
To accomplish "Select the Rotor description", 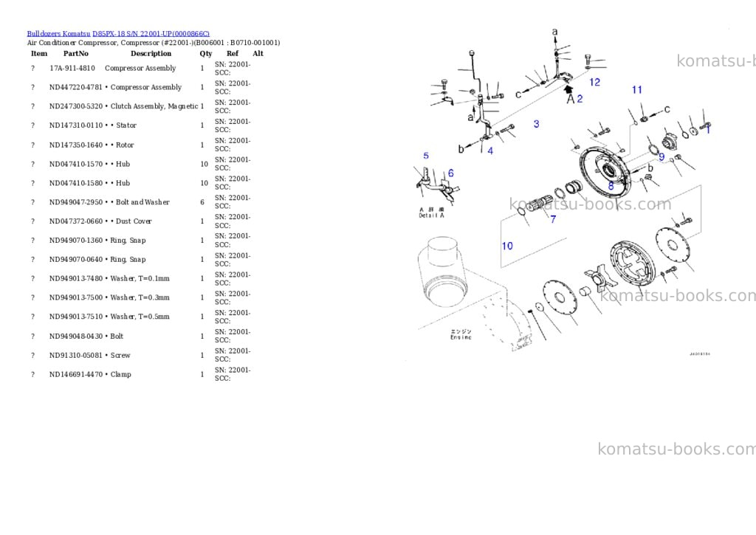I will point(125,145).
